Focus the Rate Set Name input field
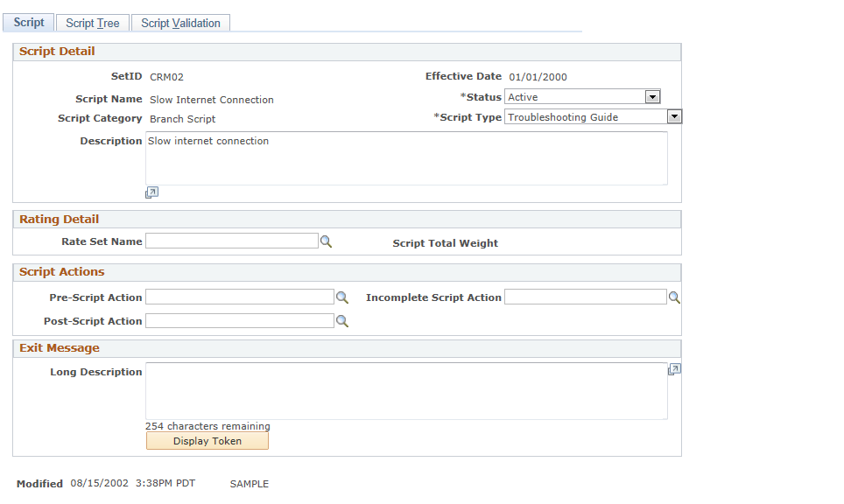Image resolution: width=844 pixels, height=504 pixels. point(232,241)
